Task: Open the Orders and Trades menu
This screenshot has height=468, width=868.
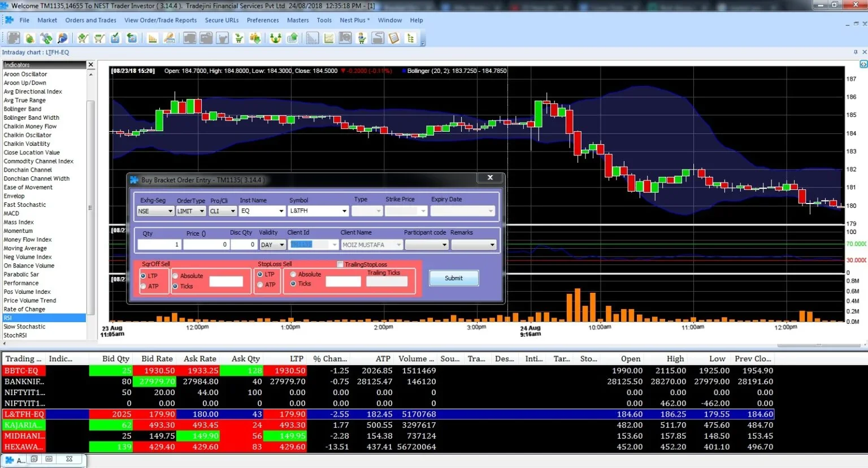Action: [91, 20]
